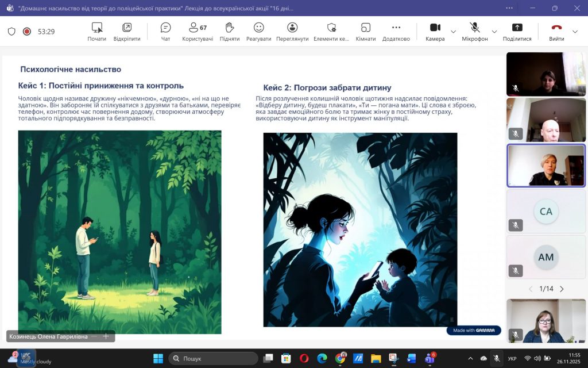Click the Почати take-control icon
Image resolution: width=588 pixels, height=368 pixels.
pos(97,31)
